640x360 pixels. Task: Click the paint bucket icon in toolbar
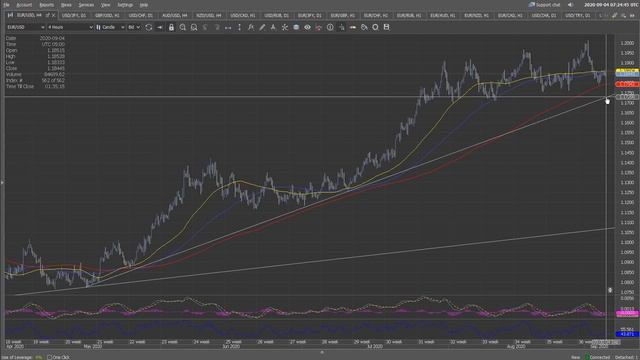point(364,27)
